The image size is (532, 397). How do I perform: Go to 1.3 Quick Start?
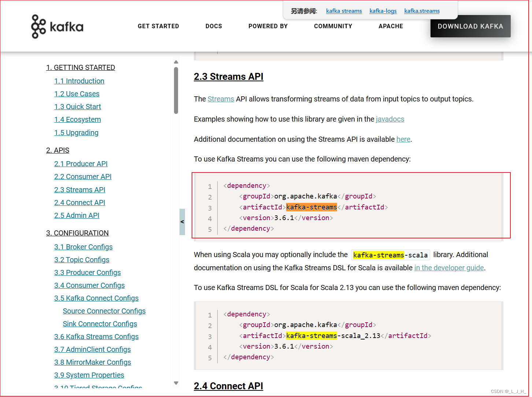(78, 107)
